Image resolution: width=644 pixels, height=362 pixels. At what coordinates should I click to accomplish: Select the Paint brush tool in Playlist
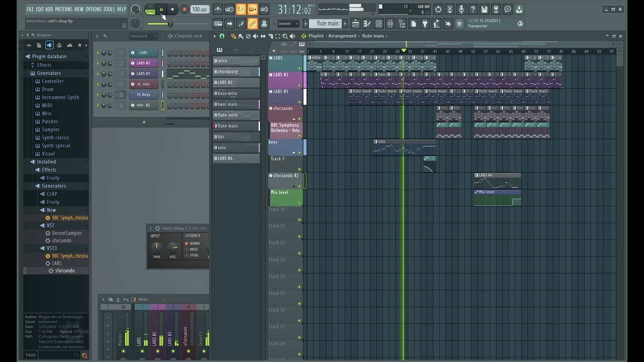[x=240, y=36]
